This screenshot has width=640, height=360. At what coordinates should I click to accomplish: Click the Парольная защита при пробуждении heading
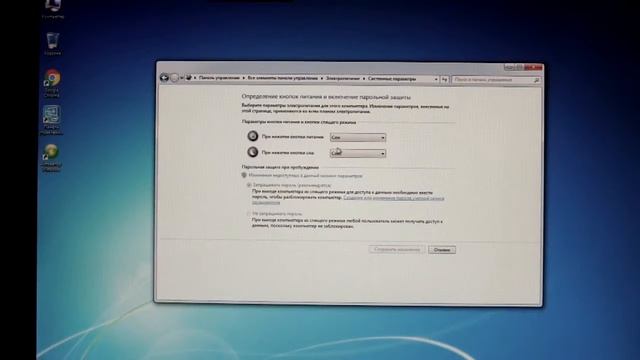[x=280, y=167]
